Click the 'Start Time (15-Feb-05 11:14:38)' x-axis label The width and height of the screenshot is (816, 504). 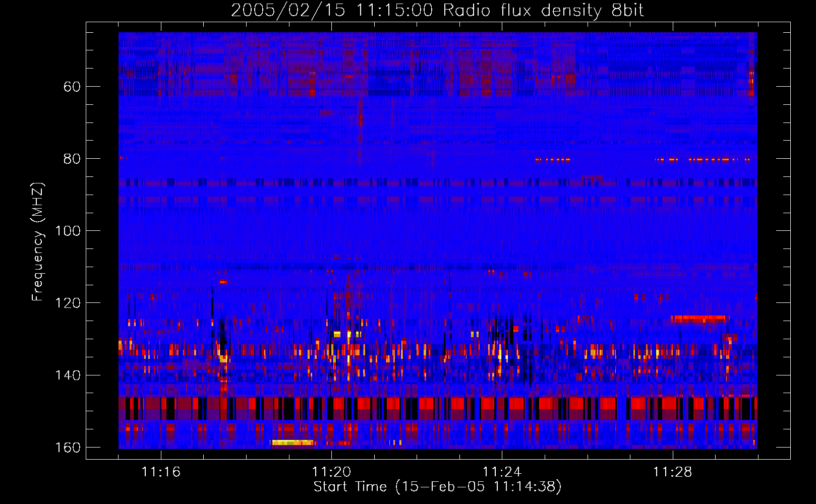(x=437, y=487)
